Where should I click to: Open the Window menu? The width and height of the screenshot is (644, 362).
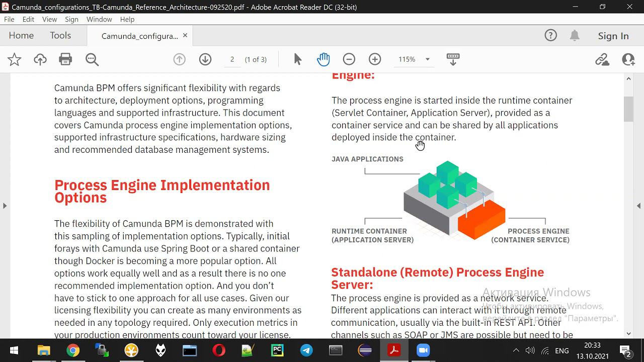[99, 19]
